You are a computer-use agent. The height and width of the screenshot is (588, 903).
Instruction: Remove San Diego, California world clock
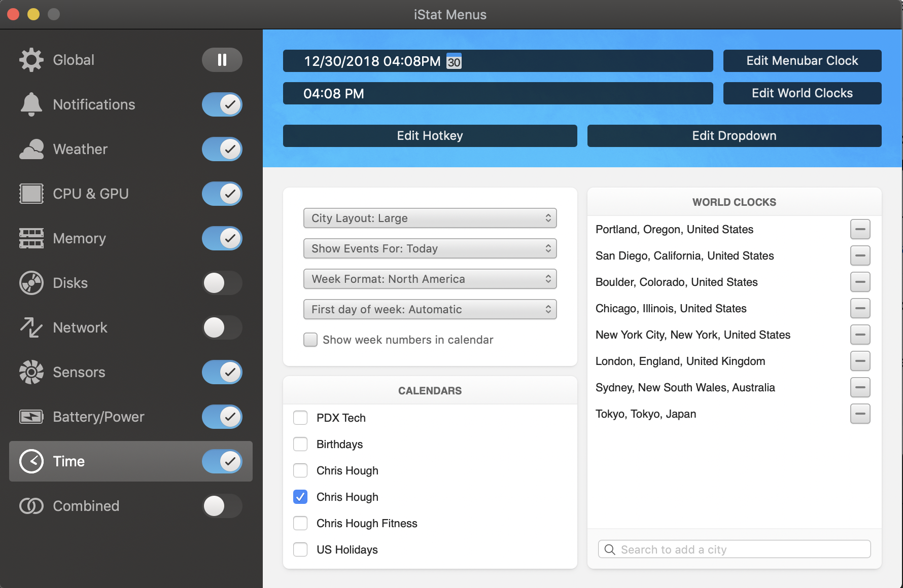point(860,255)
